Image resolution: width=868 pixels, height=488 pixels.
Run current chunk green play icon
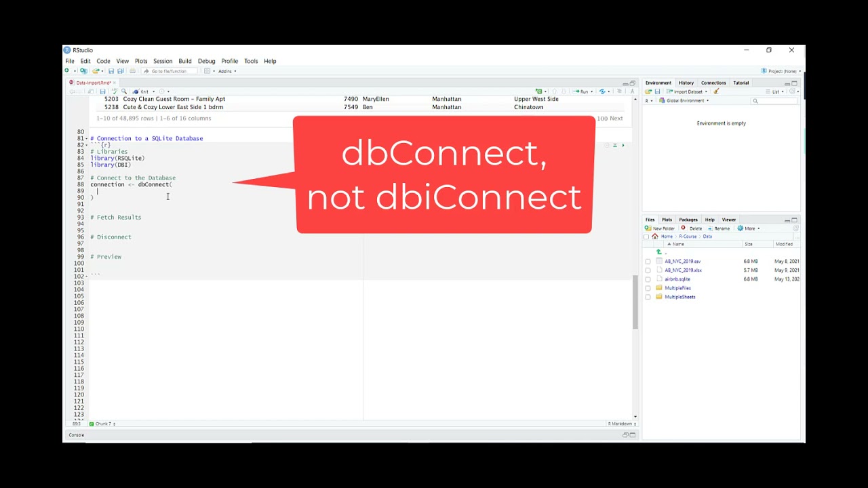pyautogui.click(x=623, y=145)
